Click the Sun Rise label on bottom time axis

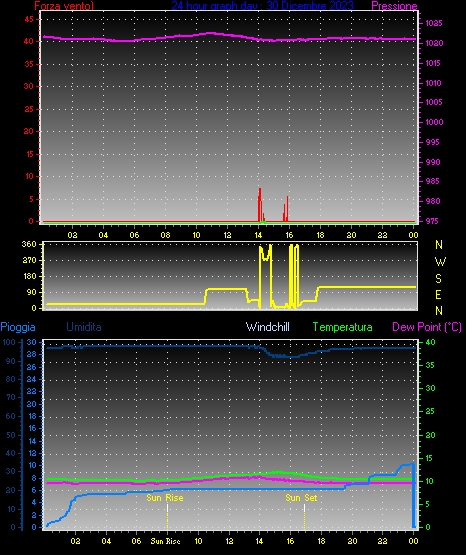click(x=165, y=541)
